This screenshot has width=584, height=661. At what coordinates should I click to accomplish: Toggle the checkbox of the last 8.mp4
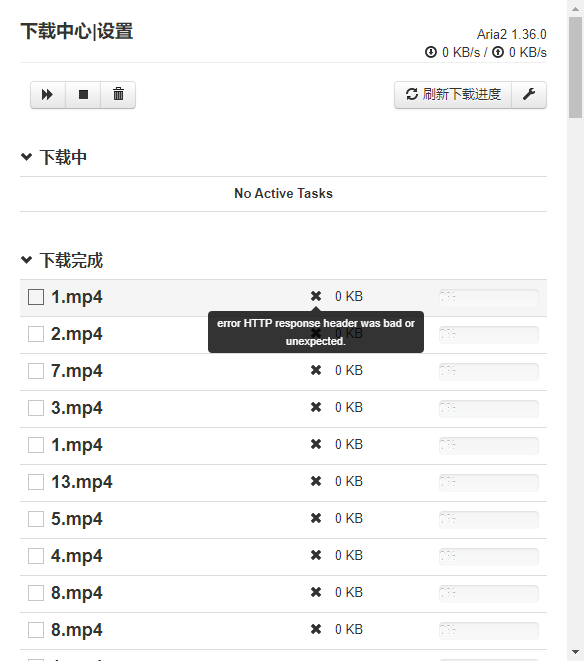pyautogui.click(x=36, y=630)
